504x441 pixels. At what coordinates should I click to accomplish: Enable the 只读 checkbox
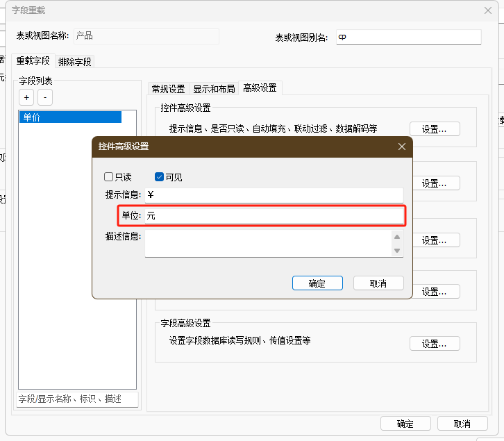click(x=109, y=177)
